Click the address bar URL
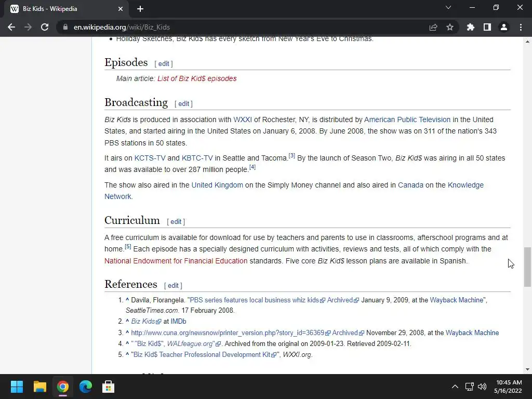 point(122,27)
